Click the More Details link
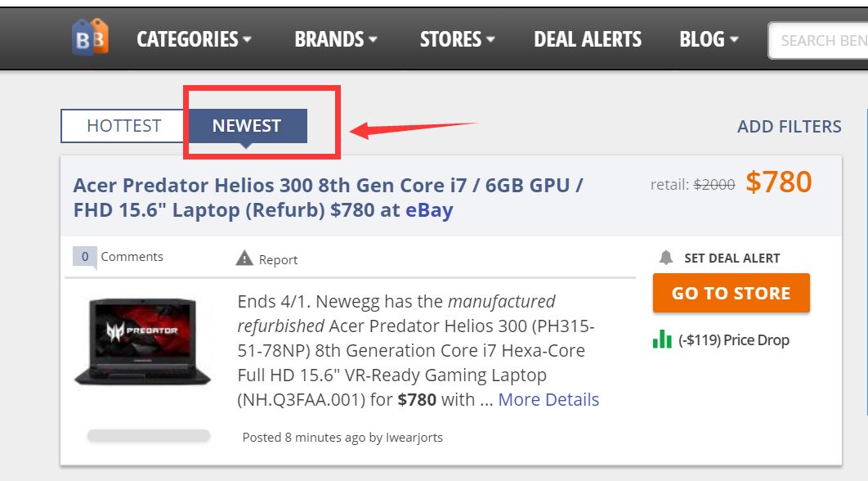Image resolution: width=868 pixels, height=481 pixels. (548, 399)
